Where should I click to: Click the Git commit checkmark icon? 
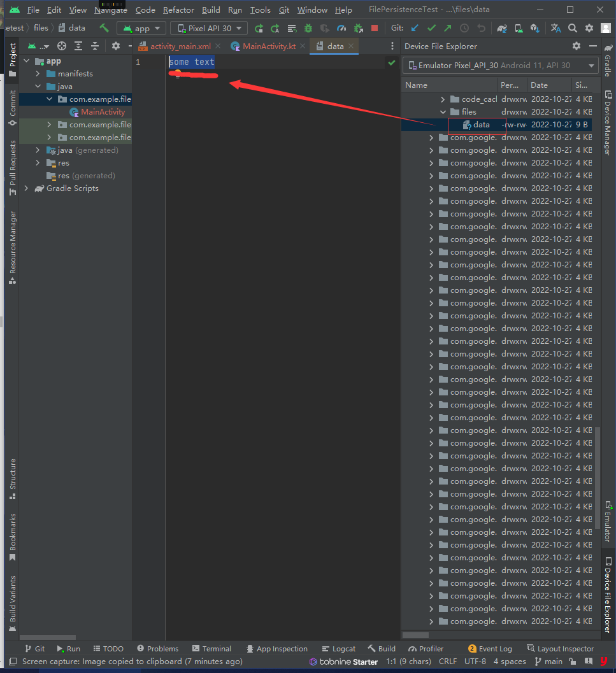(432, 28)
